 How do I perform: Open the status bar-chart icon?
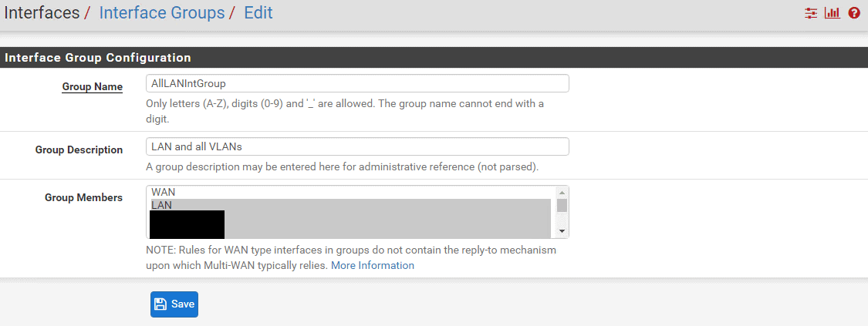[832, 13]
